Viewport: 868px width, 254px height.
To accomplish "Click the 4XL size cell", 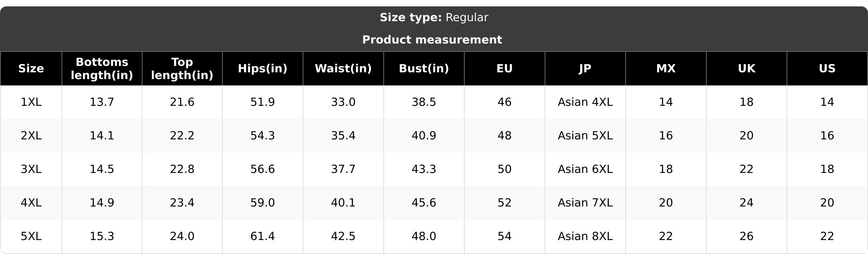I will pyautogui.click(x=31, y=203).
